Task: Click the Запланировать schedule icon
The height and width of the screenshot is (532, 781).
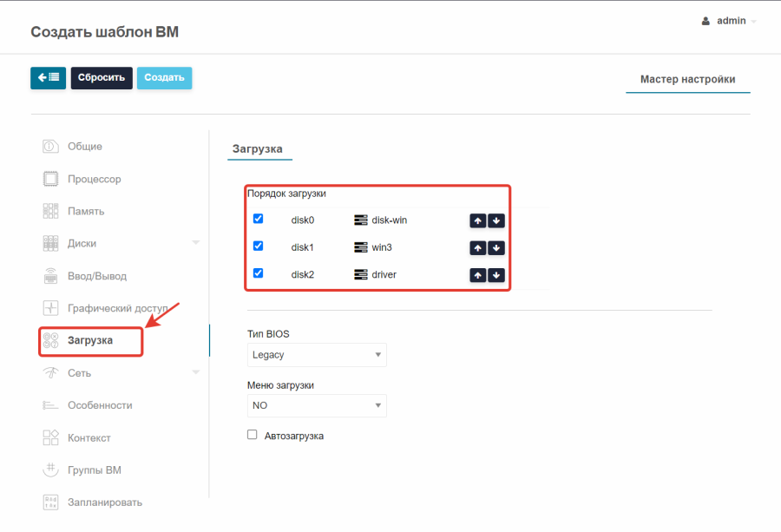Action: click(50, 502)
